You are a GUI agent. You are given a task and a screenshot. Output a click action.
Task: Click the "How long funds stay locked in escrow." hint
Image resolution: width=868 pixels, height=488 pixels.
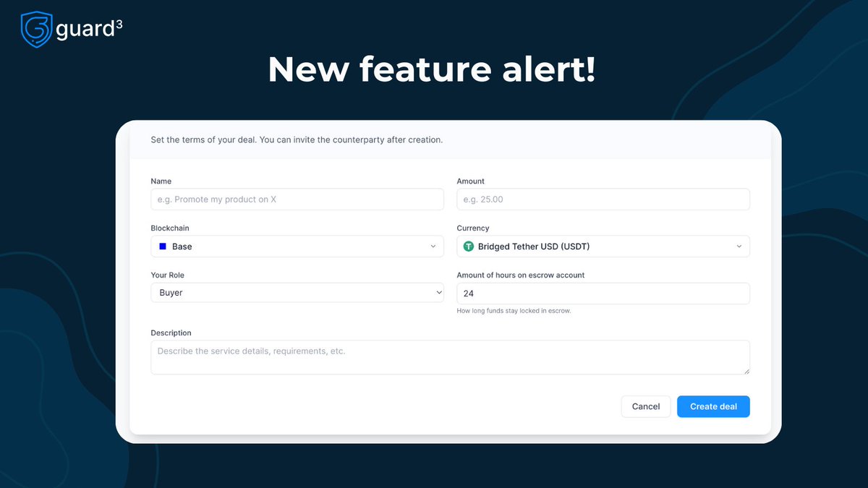point(514,311)
